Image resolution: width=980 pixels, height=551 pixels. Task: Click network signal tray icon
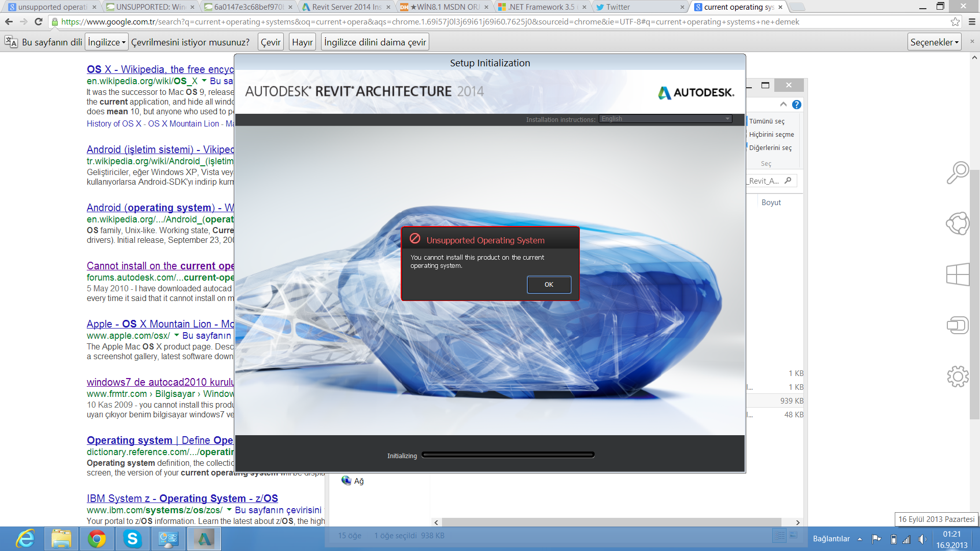pos(907,539)
